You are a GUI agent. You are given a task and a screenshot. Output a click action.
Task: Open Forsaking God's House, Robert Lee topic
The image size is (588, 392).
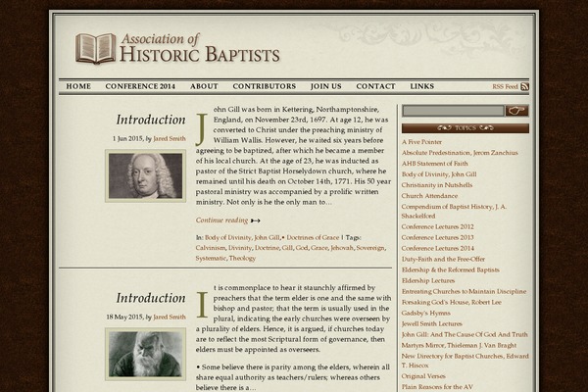coord(452,303)
